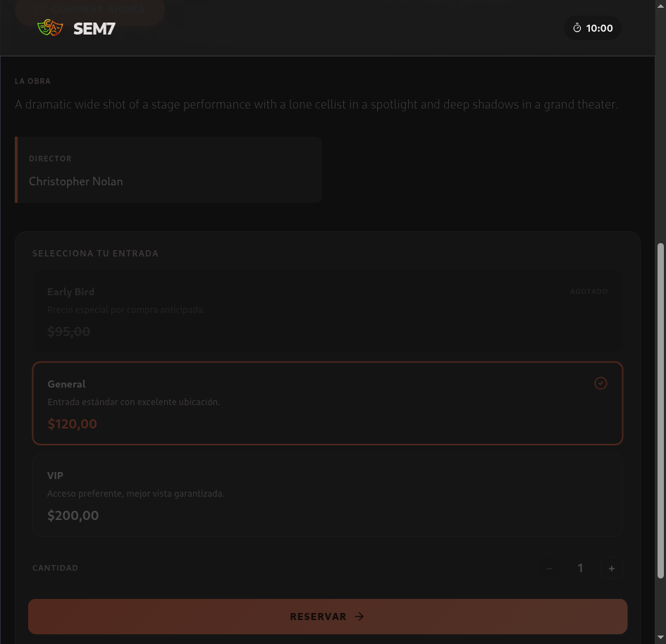Click the $200,00 VIP price
Image resolution: width=666 pixels, height=644 pixels.
(x=73, y=516)
